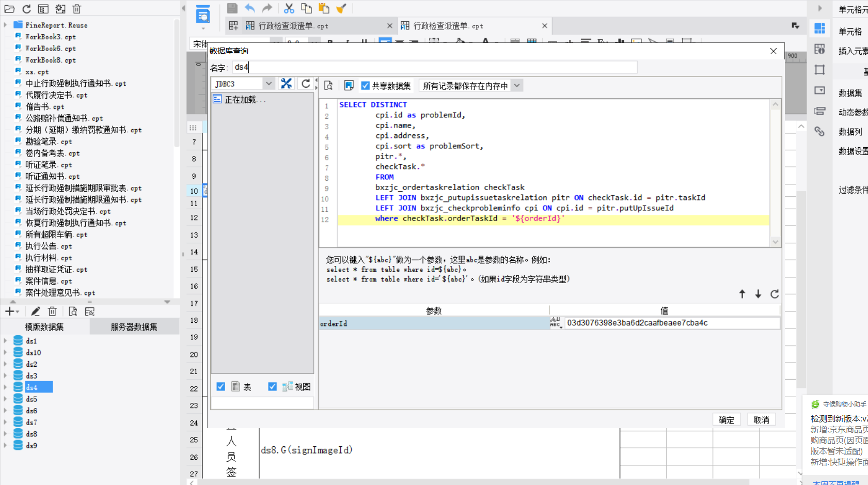This screenshot has height=485, width=868.
Task: Select 催告书.cpt in the file tree
Action: click(x=45, y=106)
